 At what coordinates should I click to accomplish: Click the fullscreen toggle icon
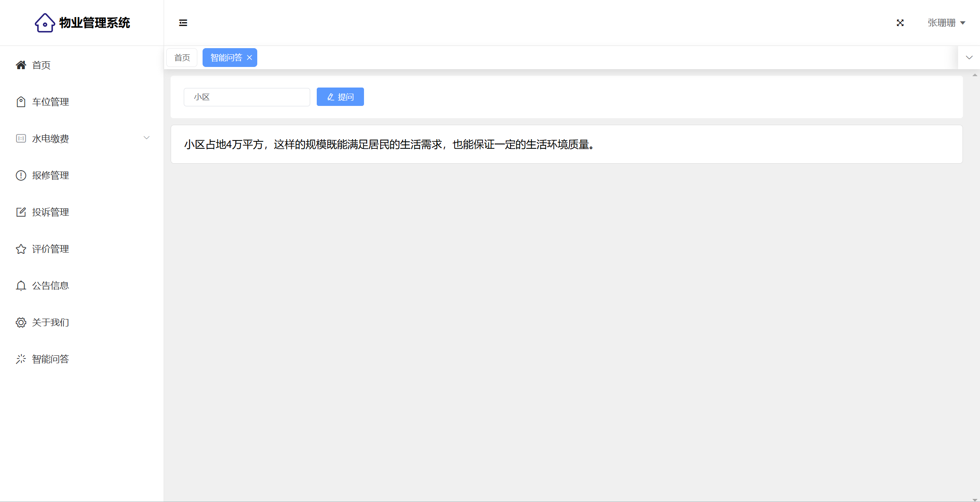tap(900, 23)
